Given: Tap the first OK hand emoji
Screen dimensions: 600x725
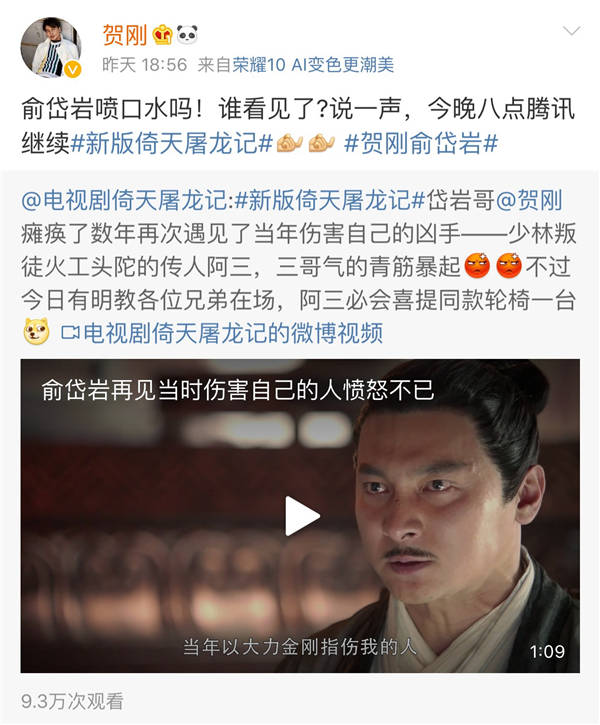Looking at the screenshot, I should (290, 143).
